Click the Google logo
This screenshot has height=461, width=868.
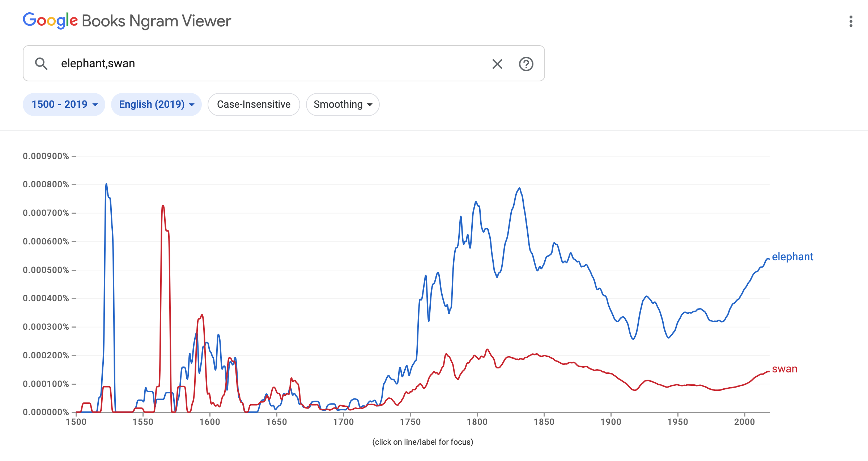[50, 21]
